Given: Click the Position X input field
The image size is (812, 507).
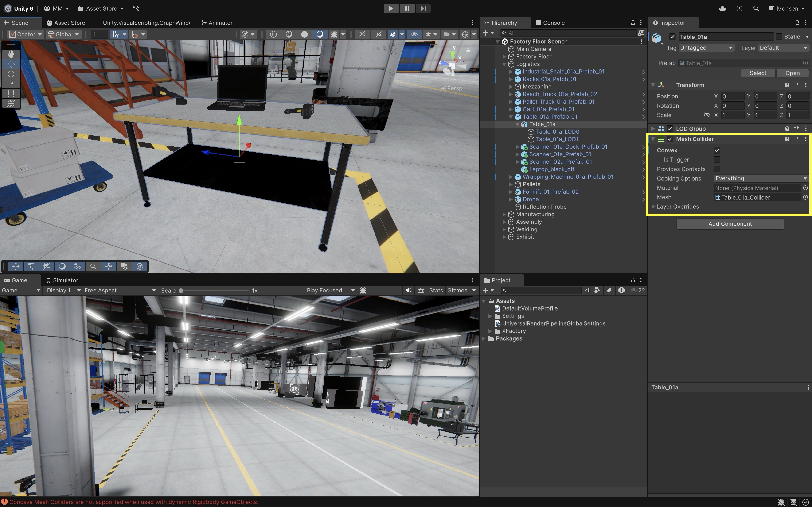Looking at the screenshot, I should click(x=733, y=96).
